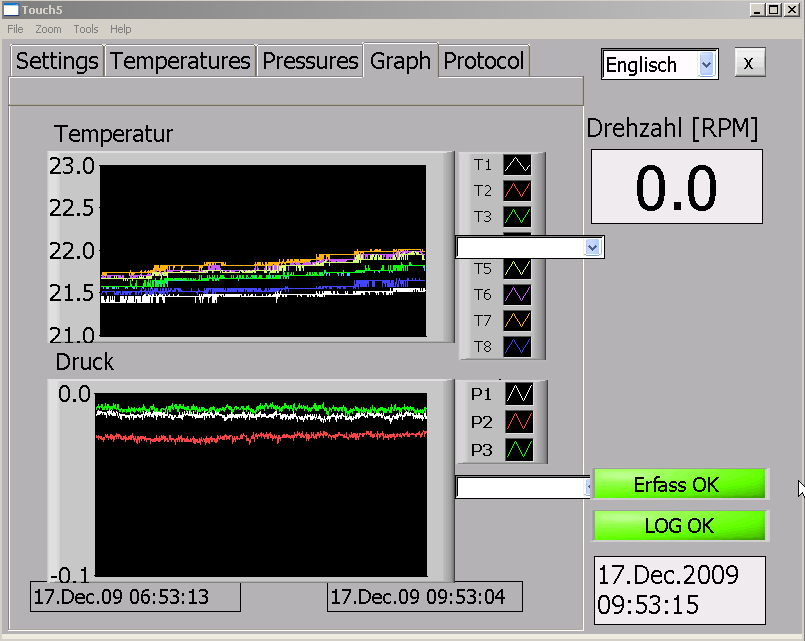
Task: Click the Erfass OK status button
Action: [x=679, y=484]
